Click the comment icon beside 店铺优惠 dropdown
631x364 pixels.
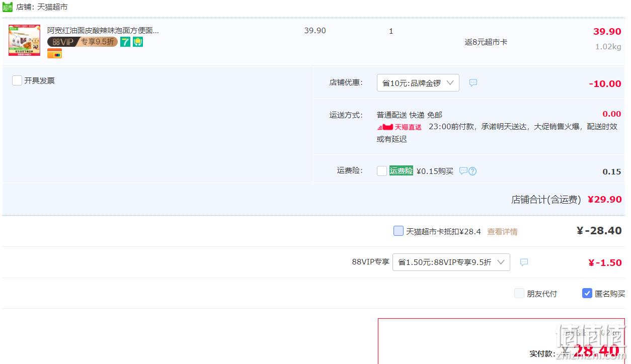[473, 83]
